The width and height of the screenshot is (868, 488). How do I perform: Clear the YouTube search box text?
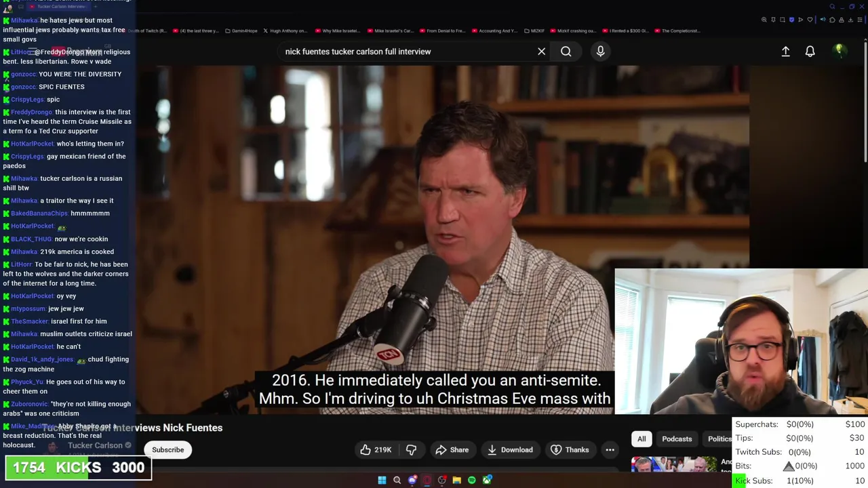pos(541,52)
